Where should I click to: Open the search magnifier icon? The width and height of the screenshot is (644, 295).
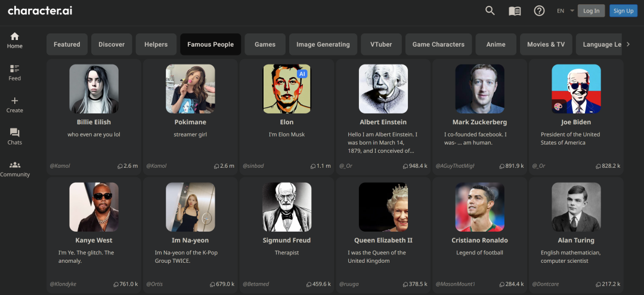pos(490,11)
